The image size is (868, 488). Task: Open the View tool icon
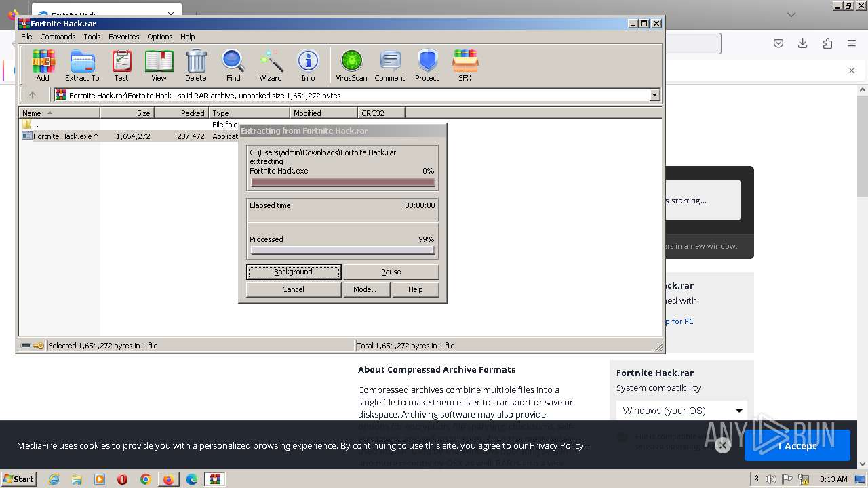[159, 66]
